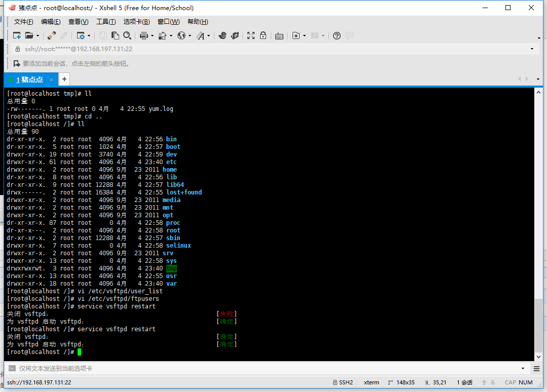
Task: Click the terminal scrollbar down arrow
Action: click(538, 357)
